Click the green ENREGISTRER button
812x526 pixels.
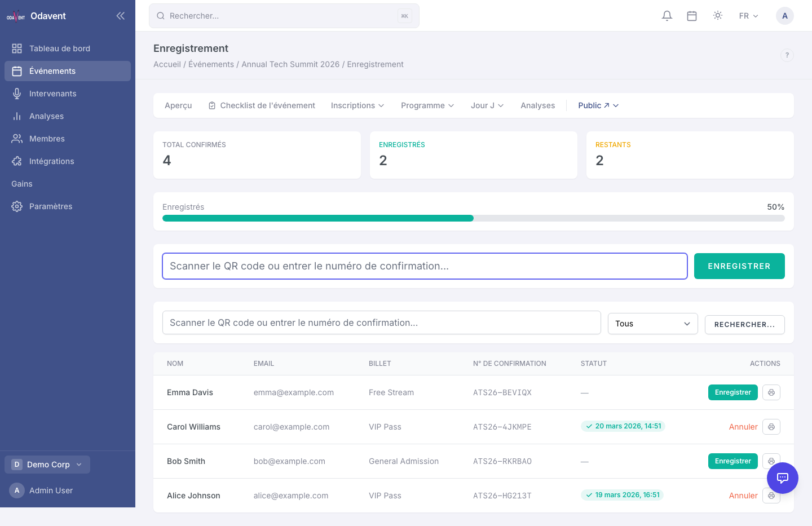click(739, 266)
